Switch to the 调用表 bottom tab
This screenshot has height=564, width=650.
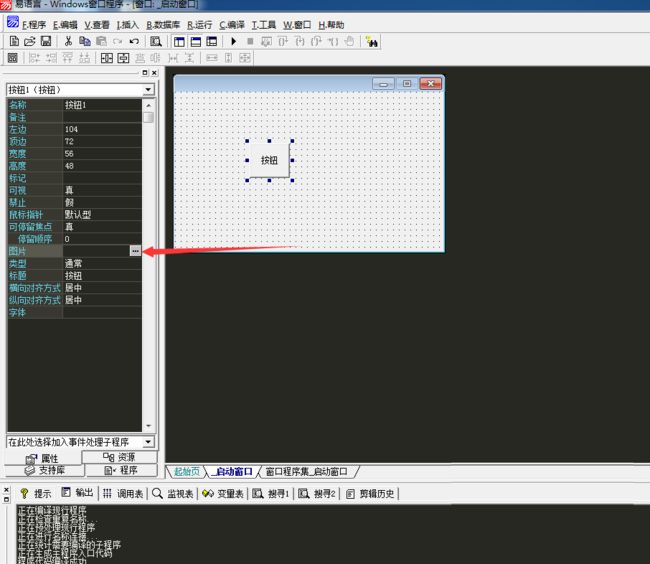click(x=123, y=494)
